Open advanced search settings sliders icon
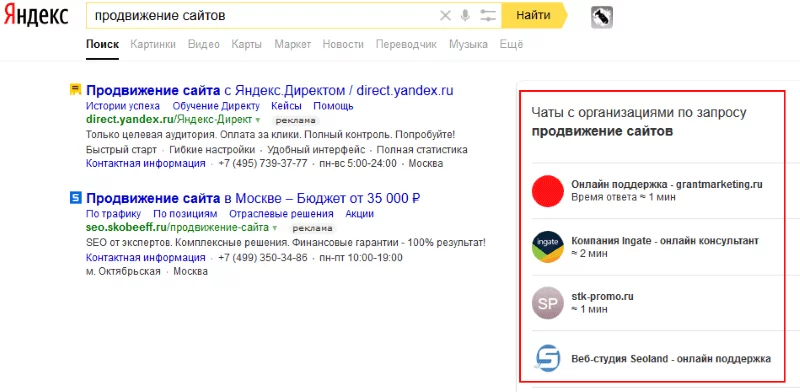 coord(488,16)
